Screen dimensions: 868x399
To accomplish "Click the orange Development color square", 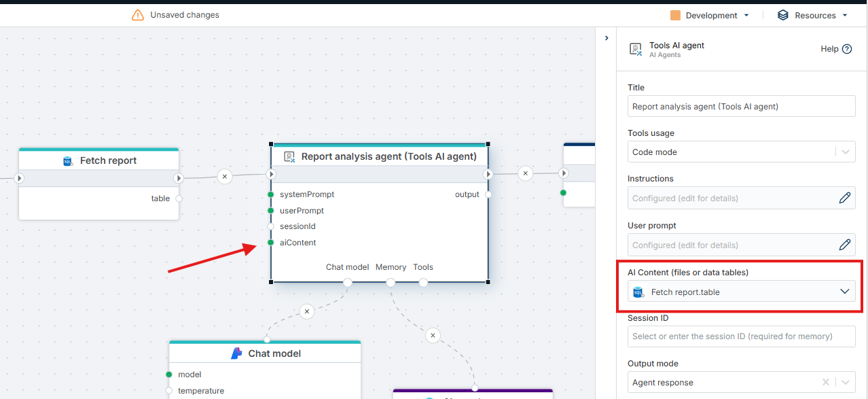I will (675, 15).
